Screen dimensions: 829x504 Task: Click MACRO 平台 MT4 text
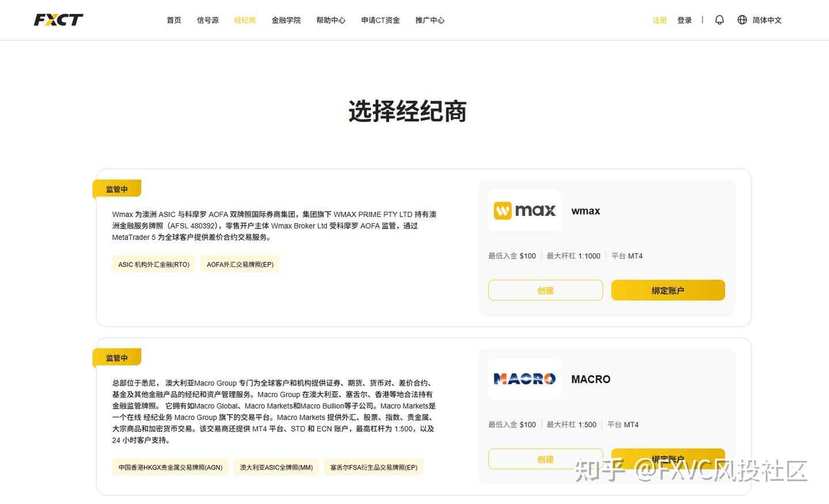click(623, 425)
